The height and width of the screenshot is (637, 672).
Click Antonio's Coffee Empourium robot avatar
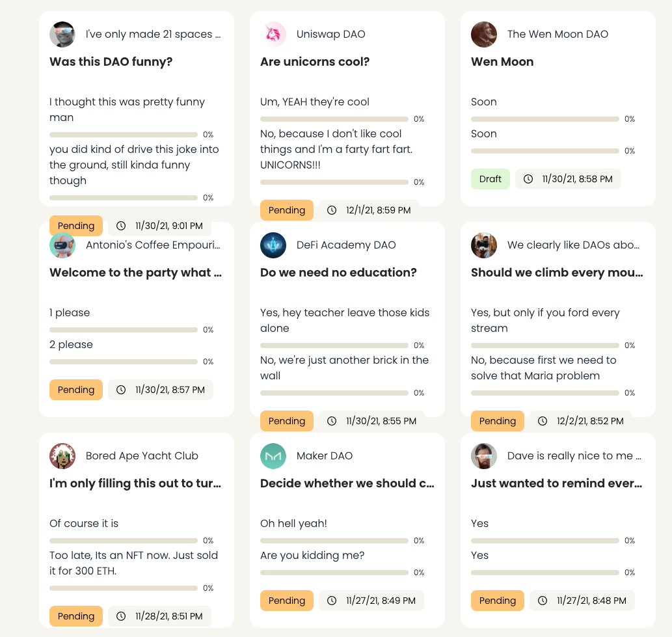[62, 245]
